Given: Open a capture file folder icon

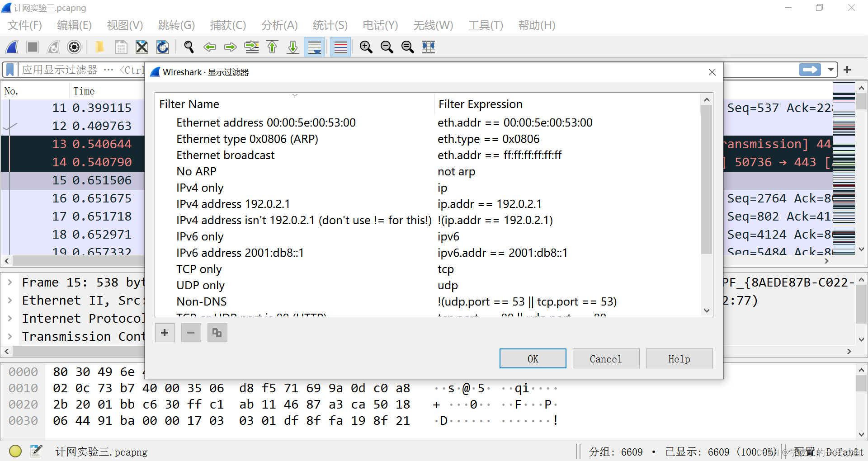Looking at the screenshot, I should coord(99,47).
